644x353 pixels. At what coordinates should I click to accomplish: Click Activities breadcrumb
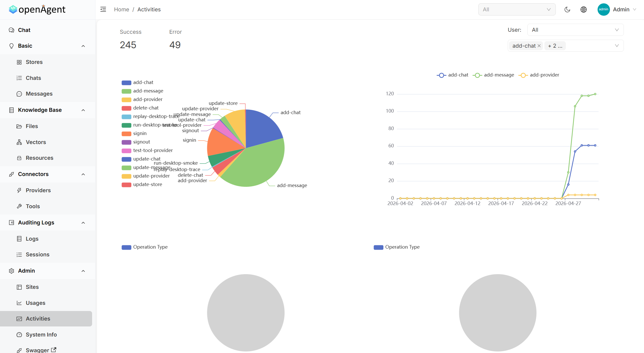(x=149, y=10)
